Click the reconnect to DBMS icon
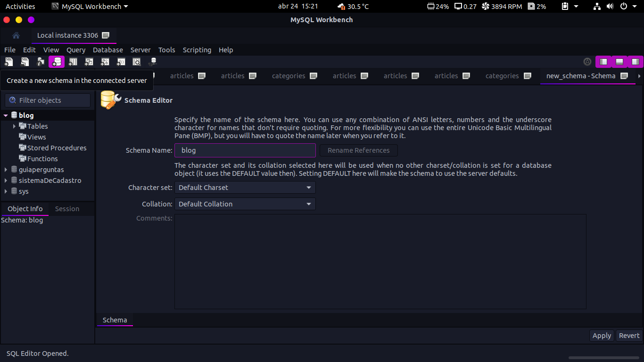This screenshot has width=644, height=362. click(152, 62)
